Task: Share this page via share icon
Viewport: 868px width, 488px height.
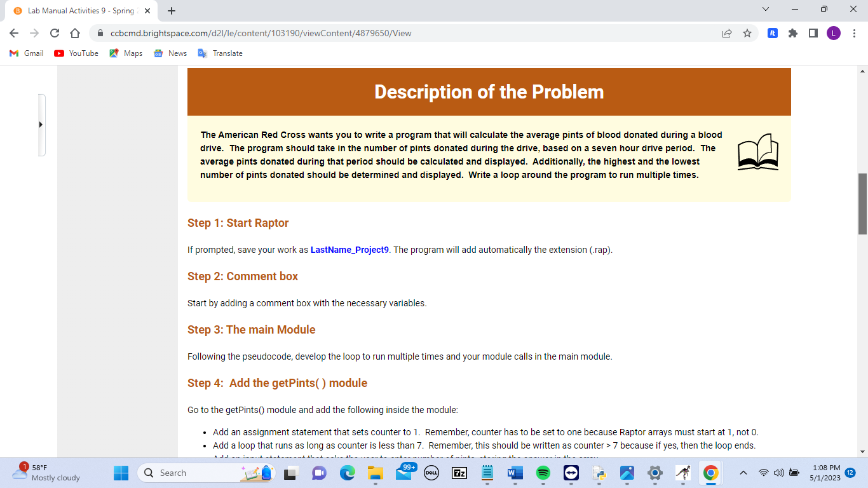Action: click(727, 33)
